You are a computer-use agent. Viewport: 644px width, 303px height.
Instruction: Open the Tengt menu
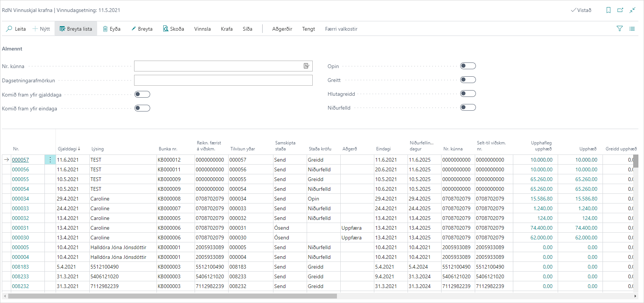click(x=309, y=29)
